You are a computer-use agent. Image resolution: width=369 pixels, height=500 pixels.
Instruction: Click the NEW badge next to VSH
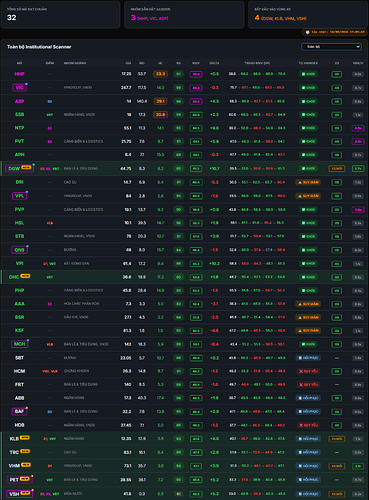click(26, 493)
